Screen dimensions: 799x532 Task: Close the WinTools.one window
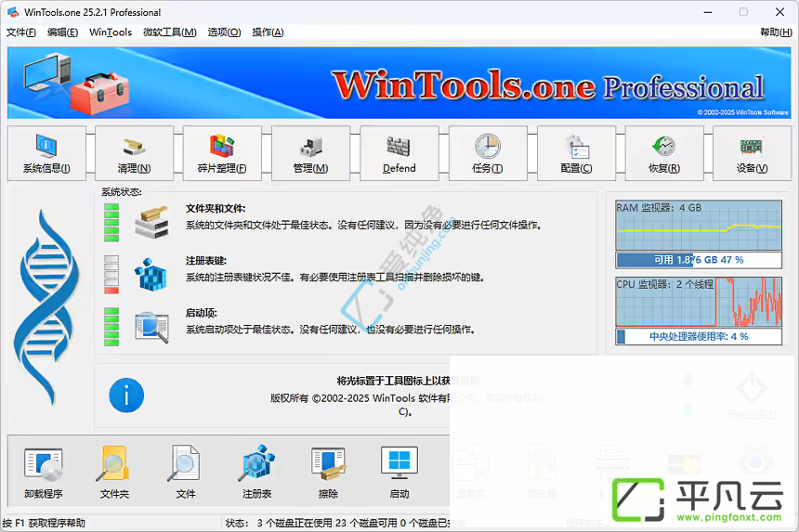pyautogui.click(x=779, y=12)
